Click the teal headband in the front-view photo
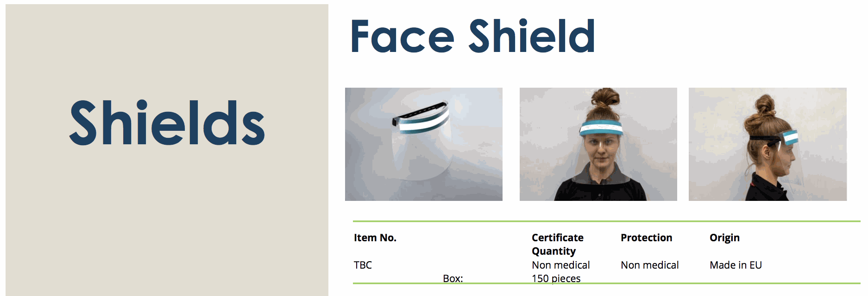Screen dimensions: 868x296 [601, 128]
